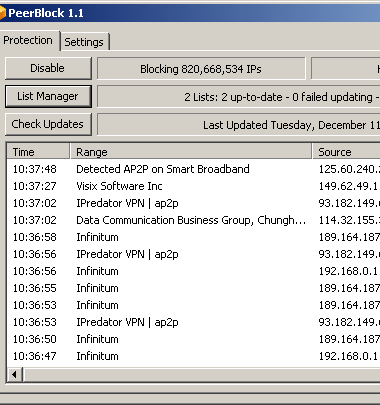
Task: Select the 10:36:55 Infinitum row
Action: point(193,288)
